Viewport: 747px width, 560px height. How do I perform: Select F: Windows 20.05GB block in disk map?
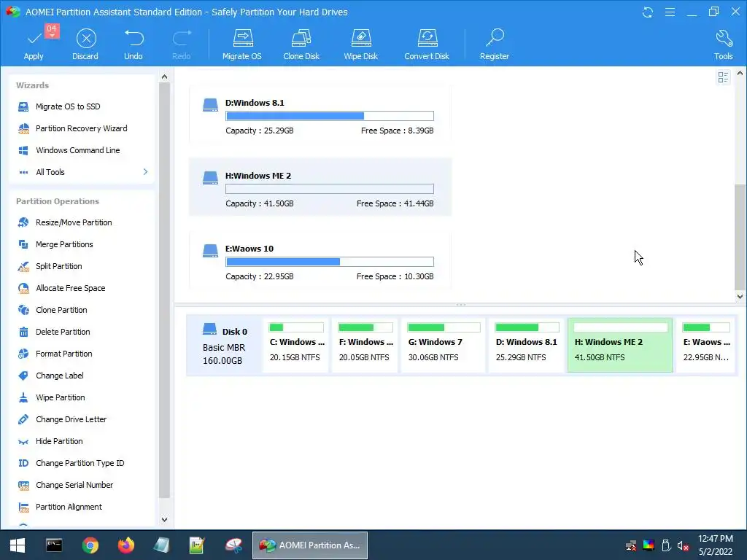click(x=365, y=346)
